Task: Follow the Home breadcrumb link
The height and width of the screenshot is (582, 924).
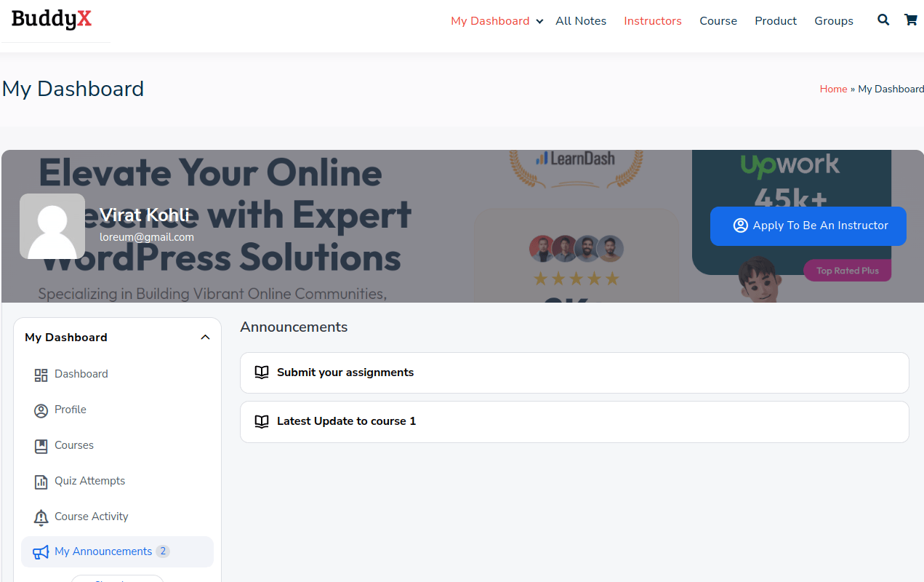Action: pyautogui.click(x=833, y=89)
